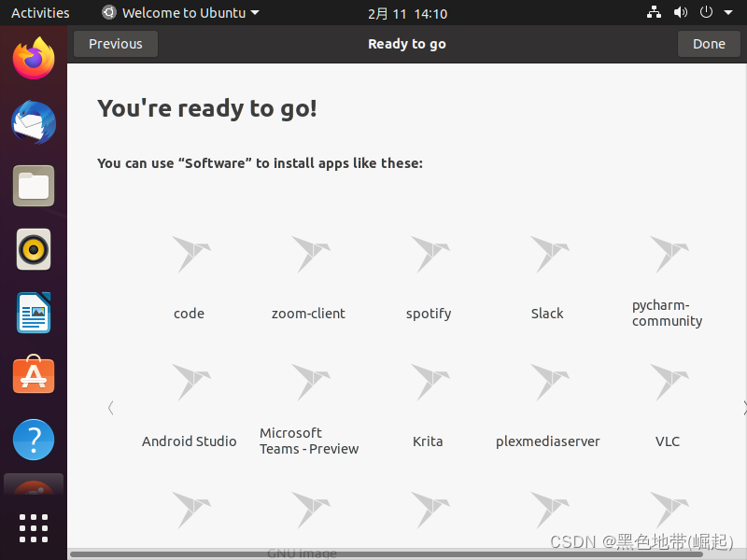Viewport: 747px width, 560px height.
Task: Click the code app label
Action: (190, 314)
